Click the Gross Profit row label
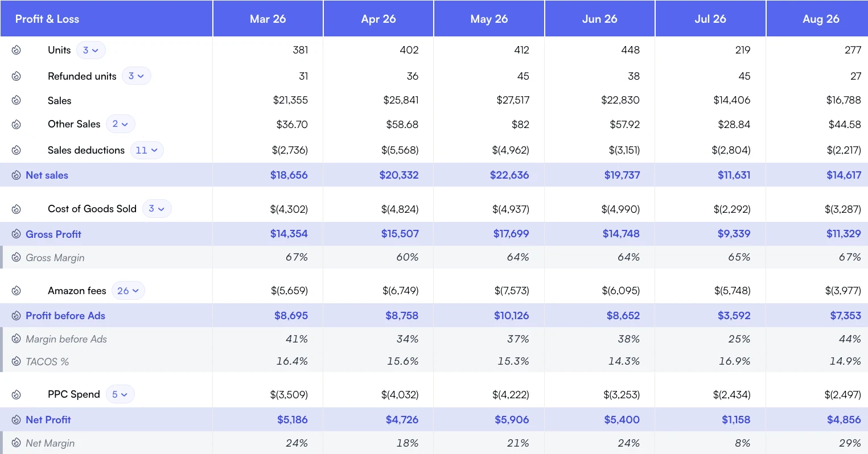868x454 pixels. click(x=54, y=234)
